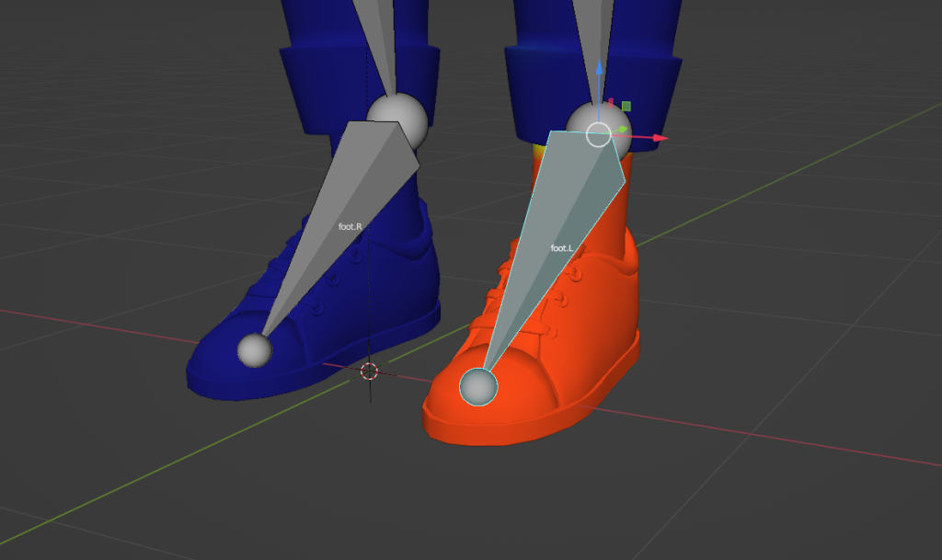
Task: Click the green square plane handle on gizmo
Action: coord(626,107)
